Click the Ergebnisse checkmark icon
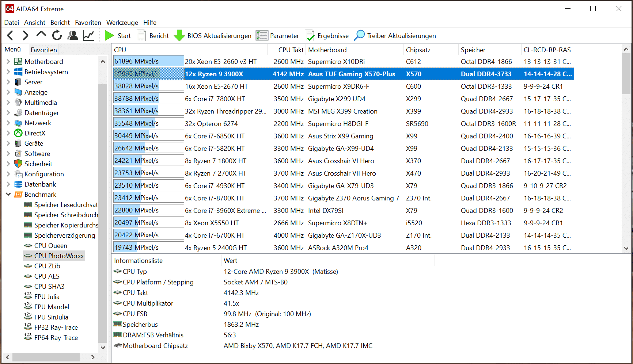 (x=310, y=35)
